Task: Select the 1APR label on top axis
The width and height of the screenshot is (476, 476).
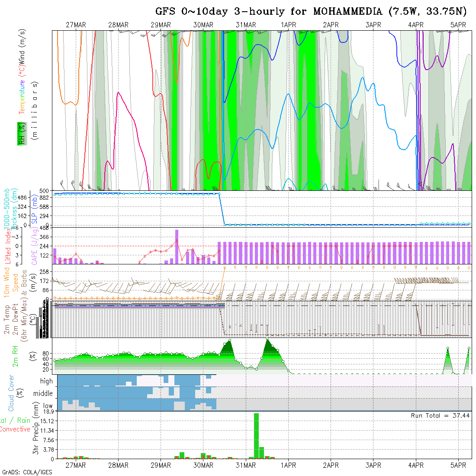Action: click(288, 25)
